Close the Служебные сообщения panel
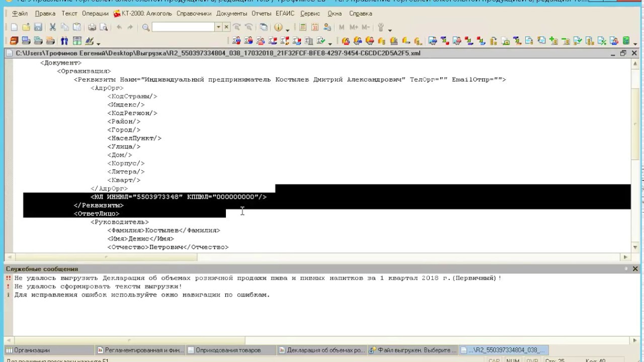This screenshot has height=362, width=644. (x=635, y=269)
